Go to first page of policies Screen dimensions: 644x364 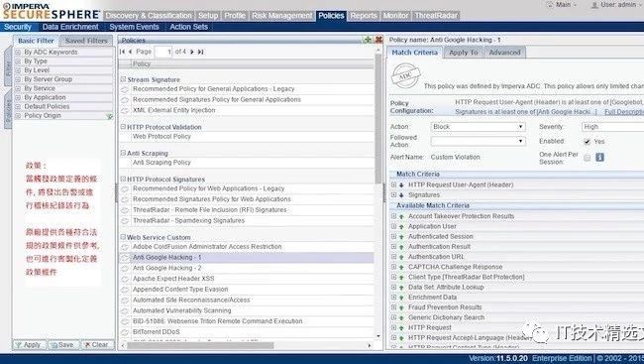coord(123,52)
